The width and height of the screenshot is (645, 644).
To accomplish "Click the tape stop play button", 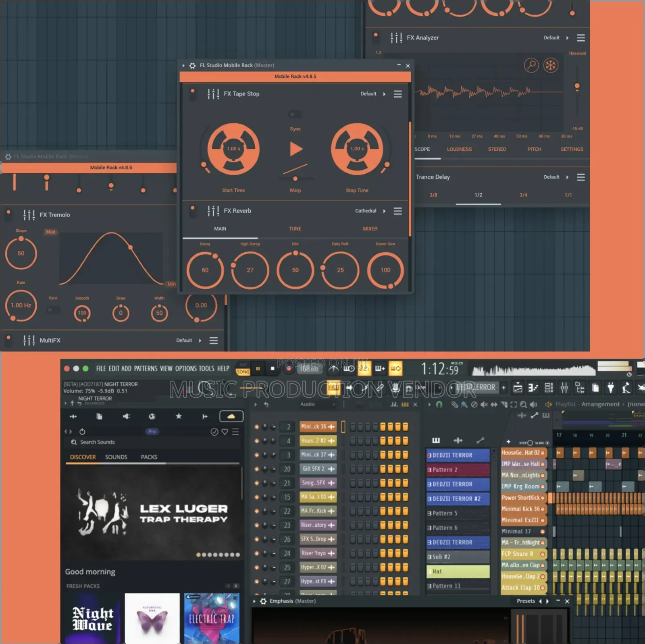I will pyautogui.click(x=296, y=149).
